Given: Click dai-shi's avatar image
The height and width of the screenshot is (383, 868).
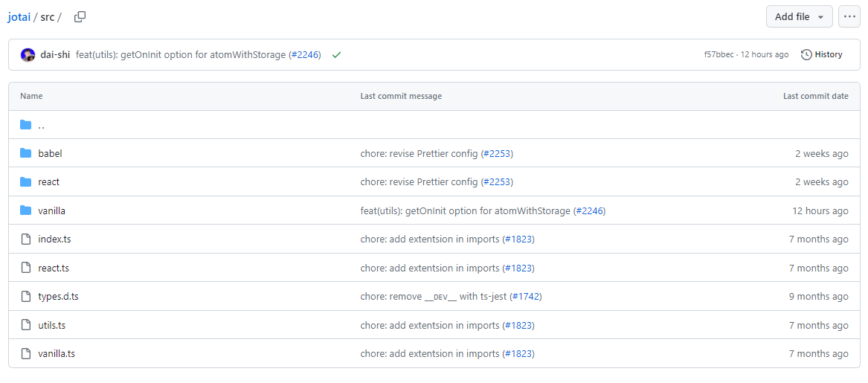Looking at the screenshot, I should coord(28,55).
